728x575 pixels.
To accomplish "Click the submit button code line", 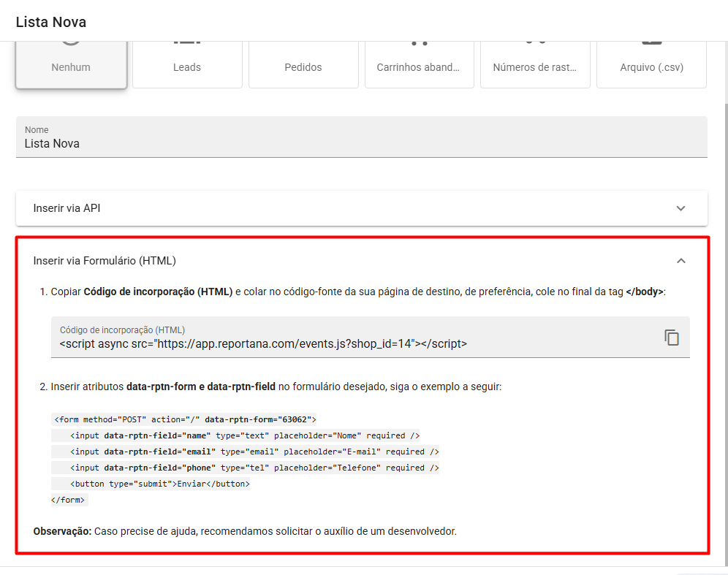I will (160, 484).
